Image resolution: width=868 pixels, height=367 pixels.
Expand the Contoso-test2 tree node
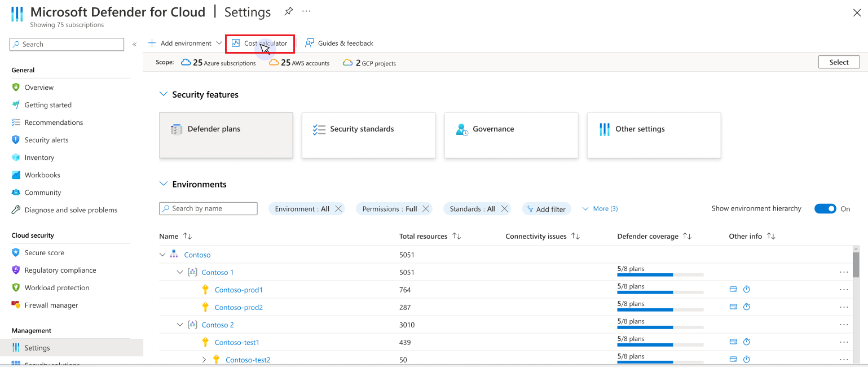tap(204, 360)
